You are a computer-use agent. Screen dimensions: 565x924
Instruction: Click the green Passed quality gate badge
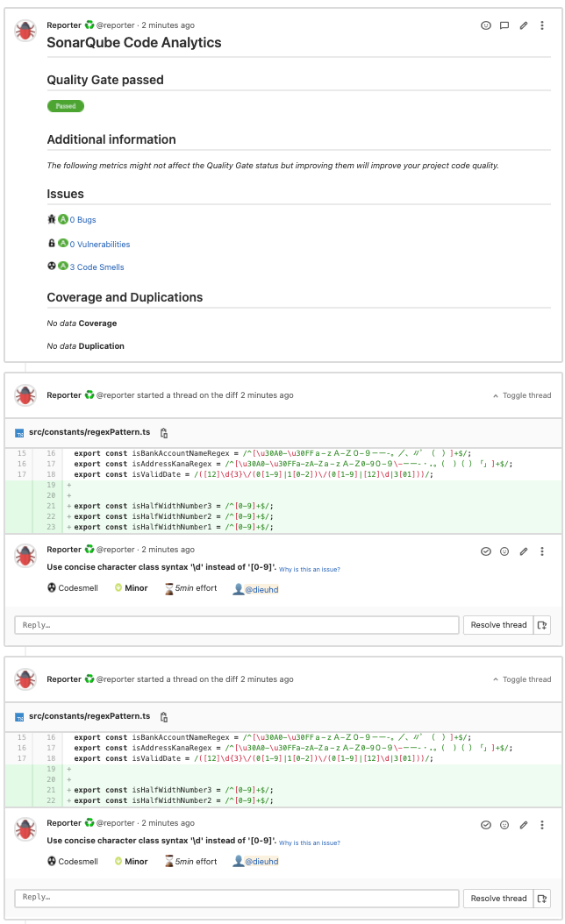tap(66, 106)
